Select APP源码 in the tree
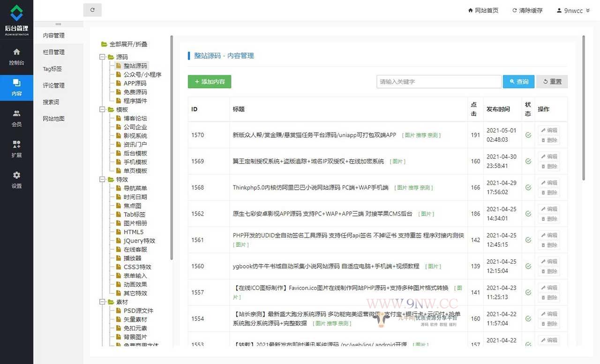The height and width of the screenshot is (364, 600). tap(135, 83)
